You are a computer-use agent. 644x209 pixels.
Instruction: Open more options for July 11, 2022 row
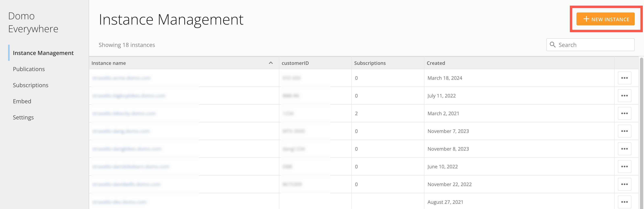point(624,96)
